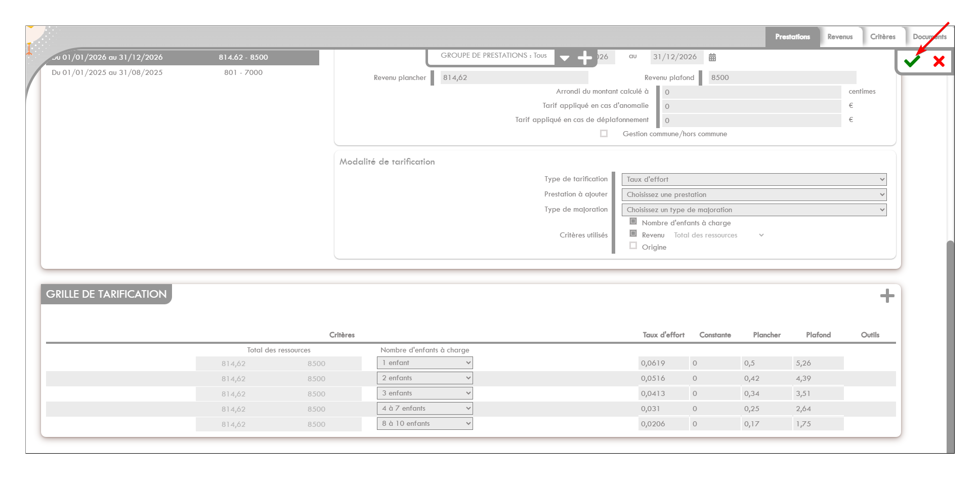Open the end date calendar picker
The height and width of the screenshot is (479, 980).
coord(712,58)
